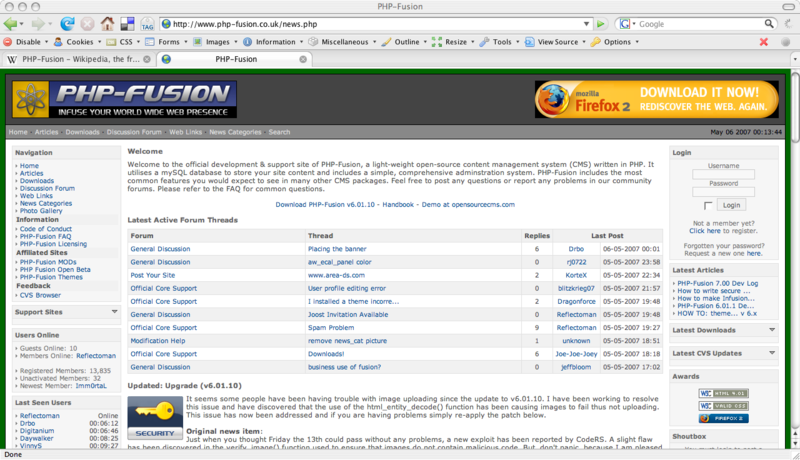Open the CVS Browser link
The image size is (800, 460).
(40, 295)
